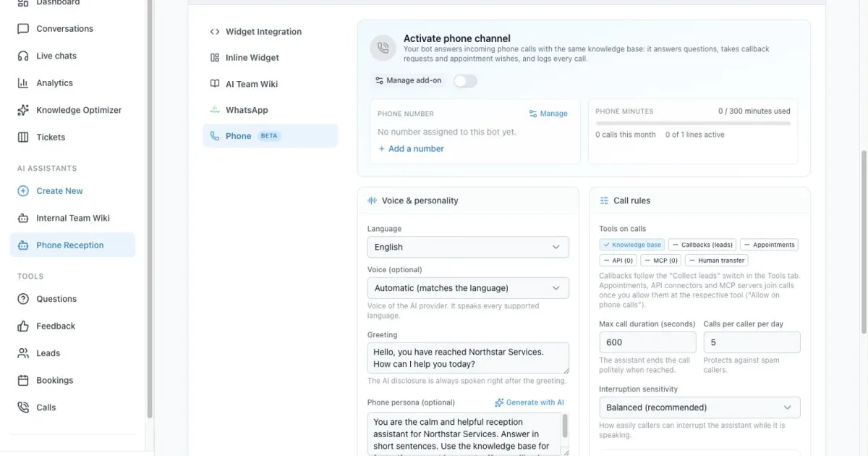Image resolution: width=868 pixels, height=456 pixels.
Task: Click the Calls phone icon
Action: point(23,408)
